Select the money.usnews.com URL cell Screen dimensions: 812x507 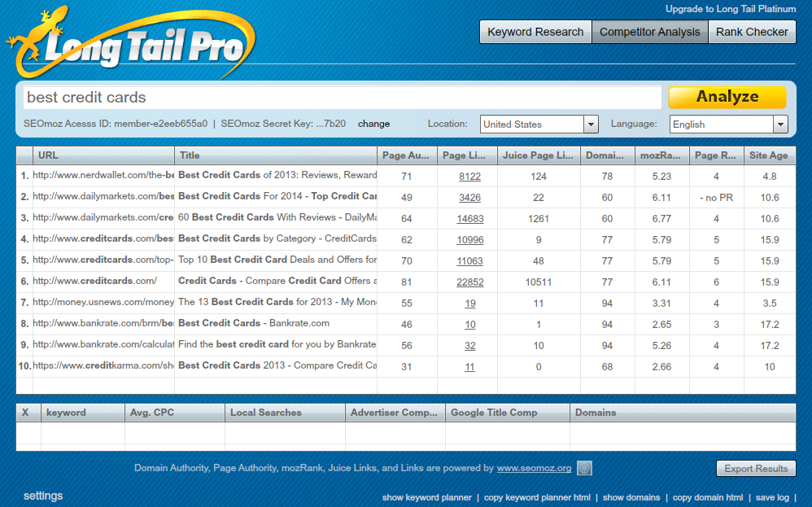click(x=103, y=302)
